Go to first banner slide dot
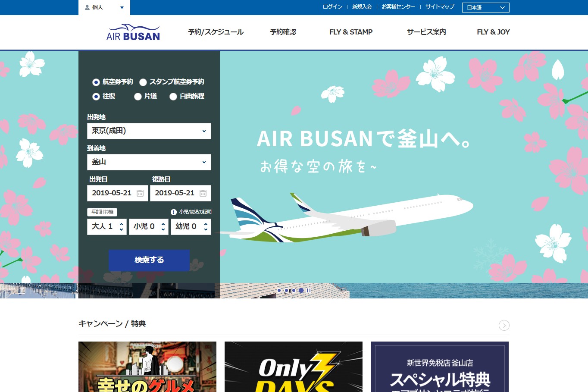Screen dimensions: 588x392 click(279, 291)
